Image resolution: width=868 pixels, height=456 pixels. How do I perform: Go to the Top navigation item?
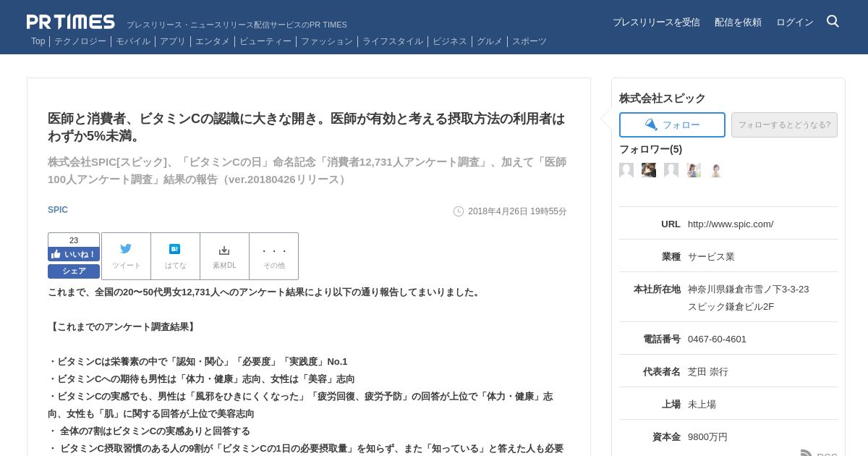[x=38, y=41]
